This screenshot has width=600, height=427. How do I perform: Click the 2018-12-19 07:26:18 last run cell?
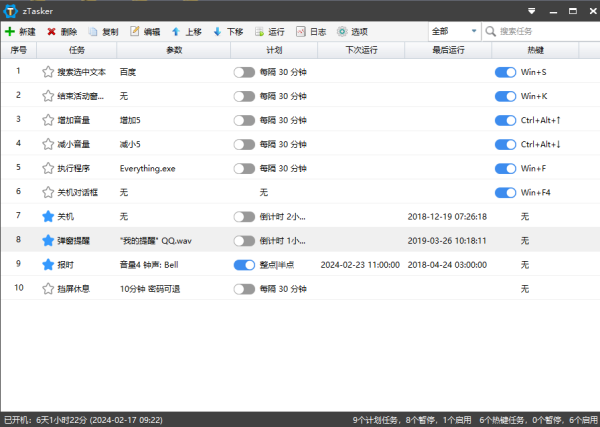(x=447, y=217)
